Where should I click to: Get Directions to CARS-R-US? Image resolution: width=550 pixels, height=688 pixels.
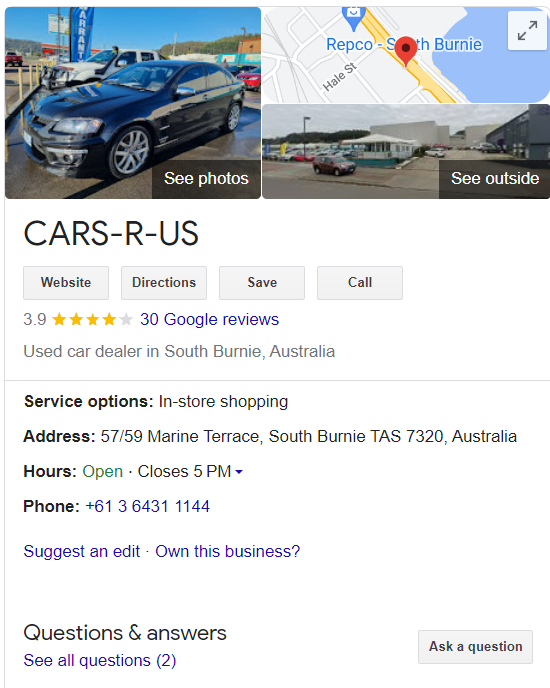coord(164,283)
